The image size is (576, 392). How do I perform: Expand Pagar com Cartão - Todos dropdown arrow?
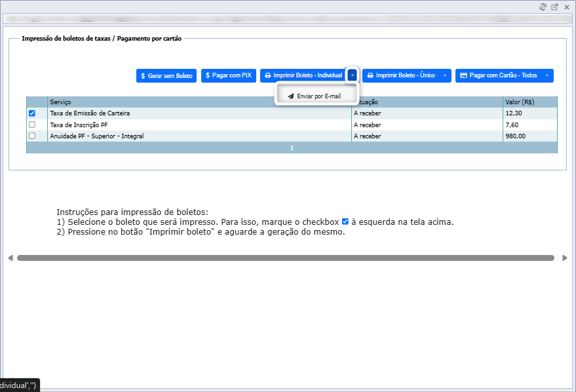tap(547, 75)
